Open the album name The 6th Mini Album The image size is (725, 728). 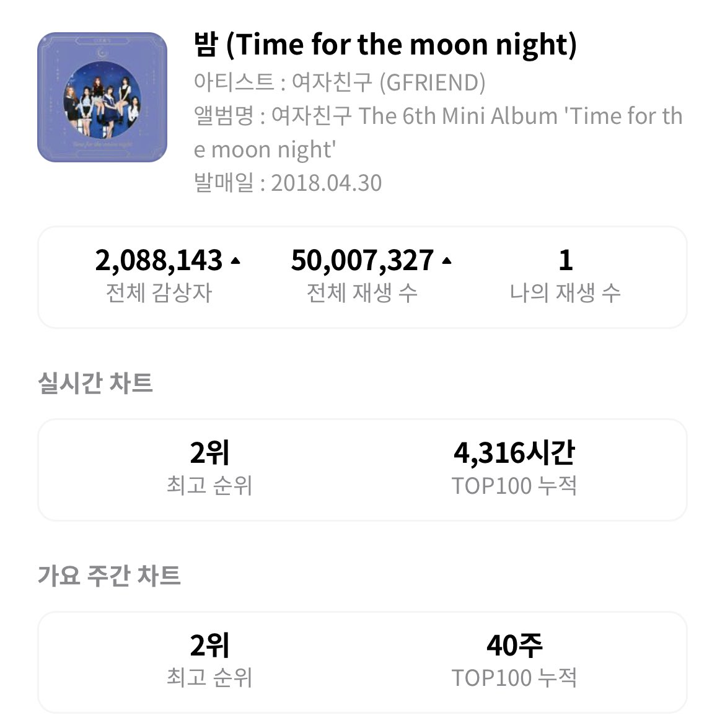[x=438, y=133]
